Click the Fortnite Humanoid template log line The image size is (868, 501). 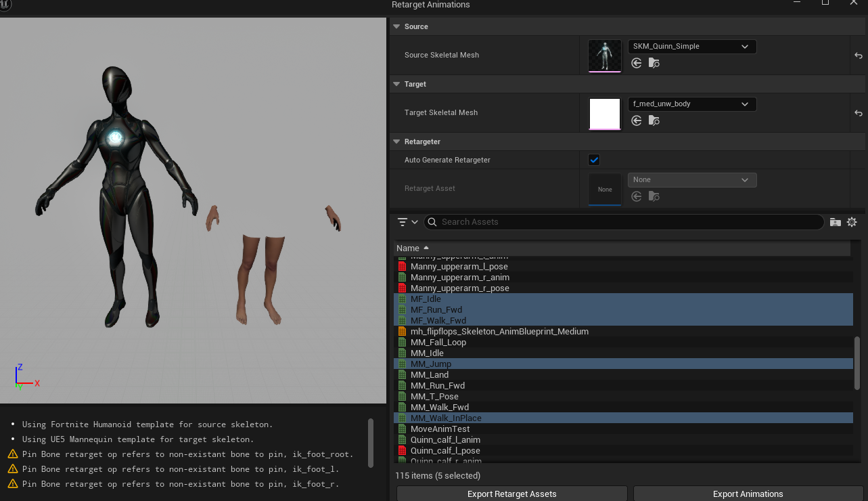tap(147, 424)
